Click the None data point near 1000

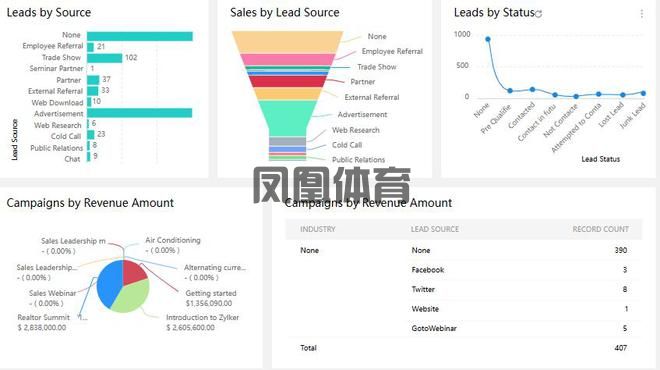point(488,39)
